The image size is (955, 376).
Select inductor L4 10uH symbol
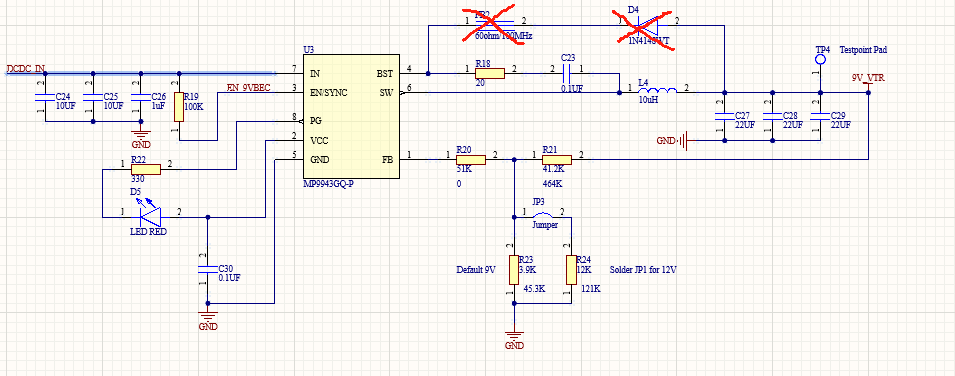click(657, 92)
